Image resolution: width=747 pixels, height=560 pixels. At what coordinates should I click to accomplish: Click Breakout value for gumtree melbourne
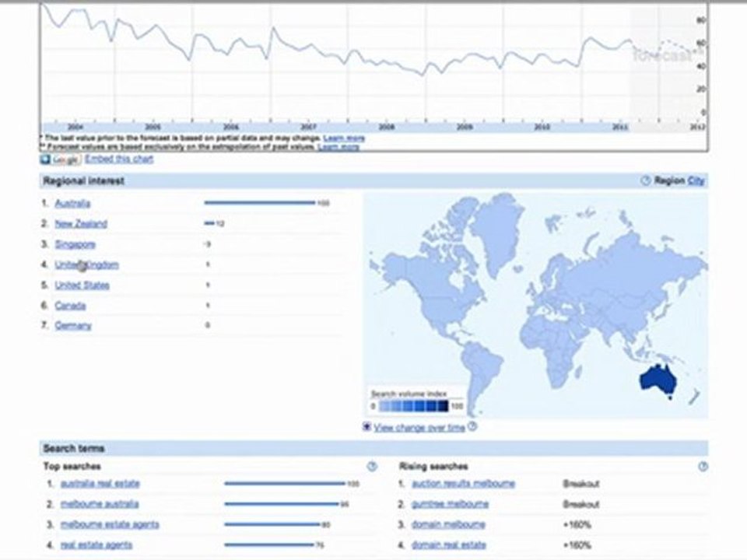tap(580, 504)
